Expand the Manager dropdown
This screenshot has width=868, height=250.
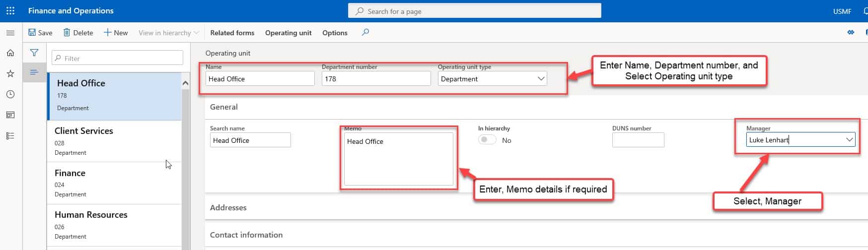849,140
